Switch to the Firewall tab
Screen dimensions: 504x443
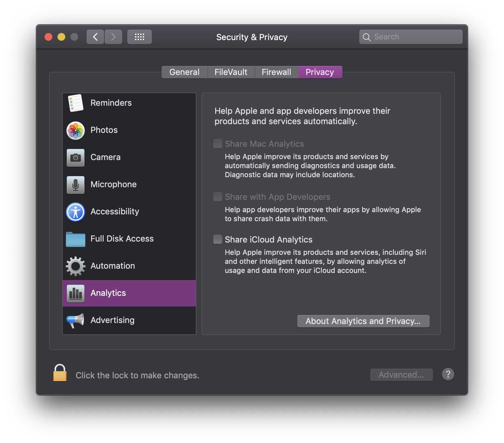(276, 72)
